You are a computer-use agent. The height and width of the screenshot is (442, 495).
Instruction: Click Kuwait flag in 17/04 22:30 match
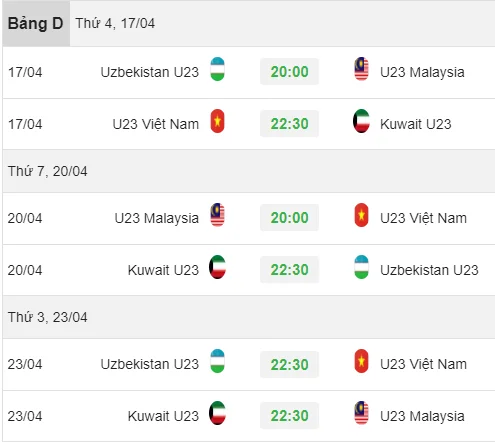point(361,121)
